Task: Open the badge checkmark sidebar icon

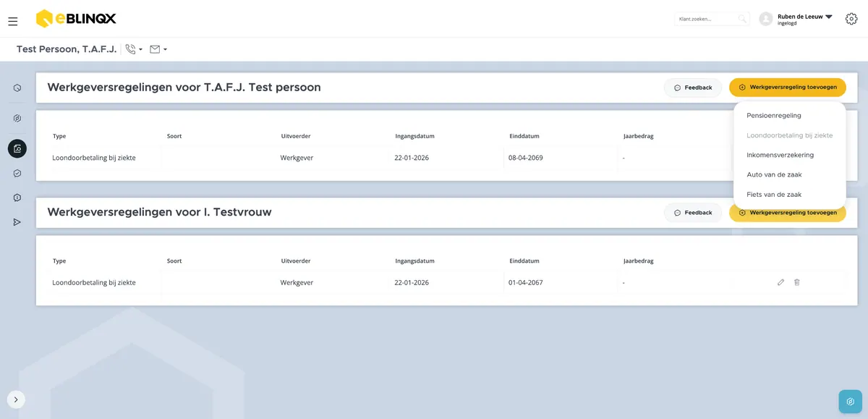Action: 17,173
